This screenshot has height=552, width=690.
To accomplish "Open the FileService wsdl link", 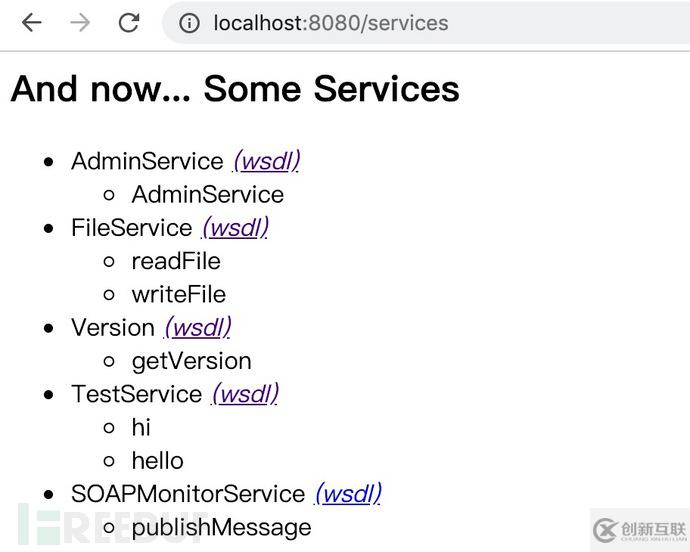I will [x=235, y=228].
